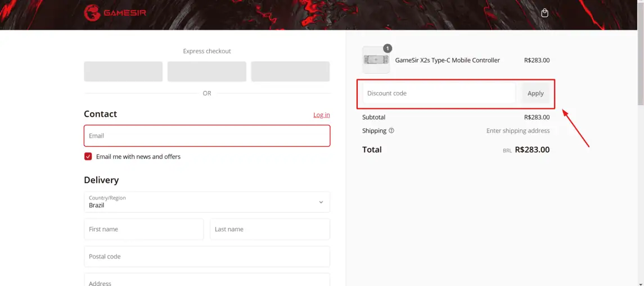Click the Enter shipping address text
The image size is (644, 286).
[x=518, y=131]
